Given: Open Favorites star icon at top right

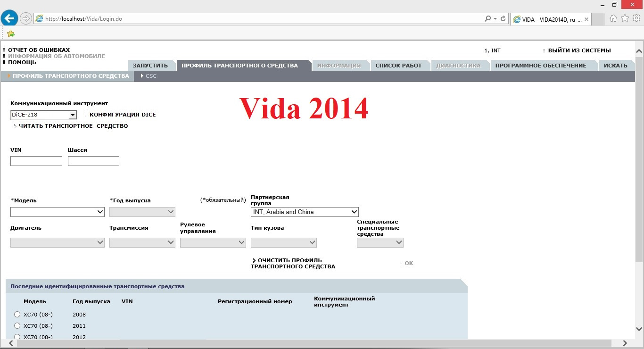Looking at the screenshot, I should pos(625,18).
